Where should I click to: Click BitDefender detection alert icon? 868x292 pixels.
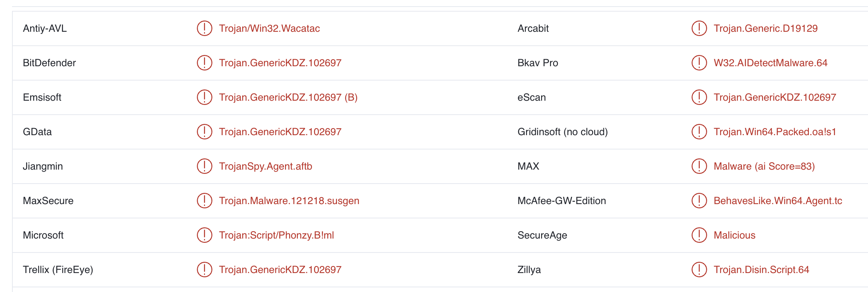coord(204,63)
